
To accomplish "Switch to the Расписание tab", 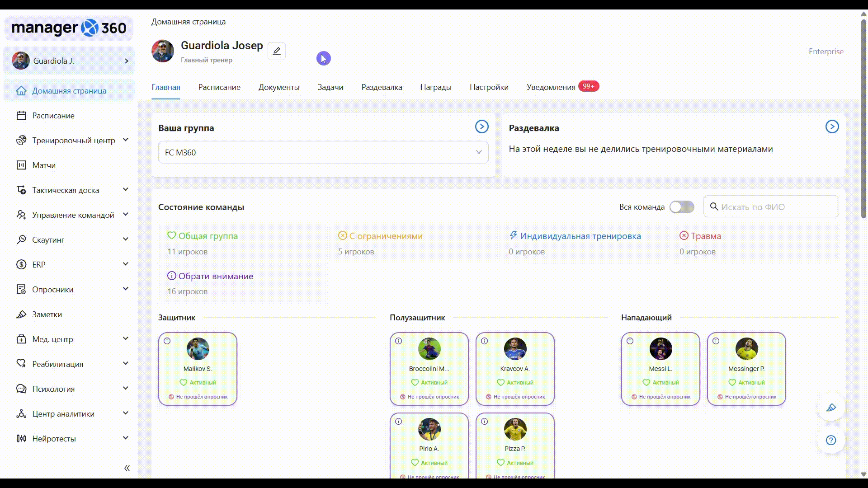I will click(x=219, y=87).
